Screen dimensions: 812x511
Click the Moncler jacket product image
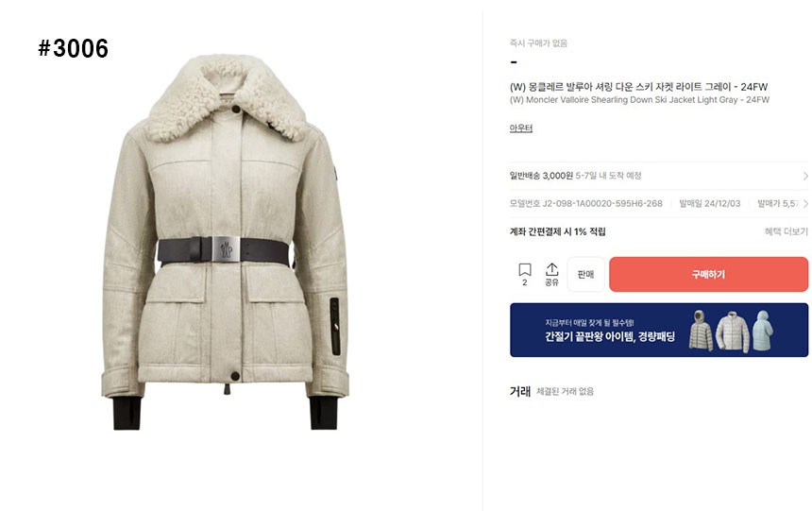pyautogui.click(x=226, y=242)
